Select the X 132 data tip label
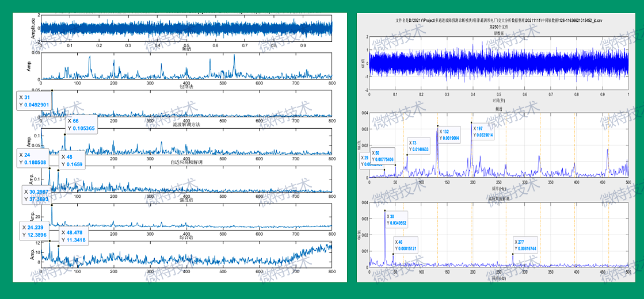 (449, 135)
